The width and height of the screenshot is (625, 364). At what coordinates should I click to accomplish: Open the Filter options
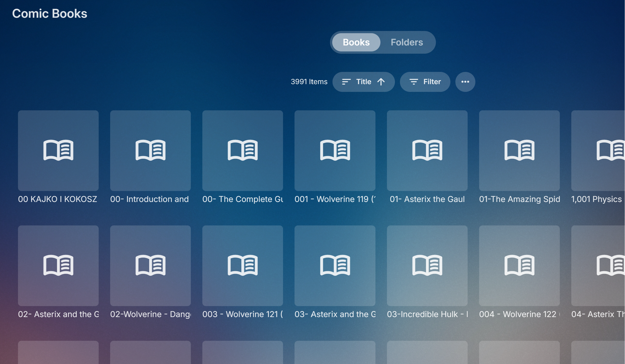425,82
